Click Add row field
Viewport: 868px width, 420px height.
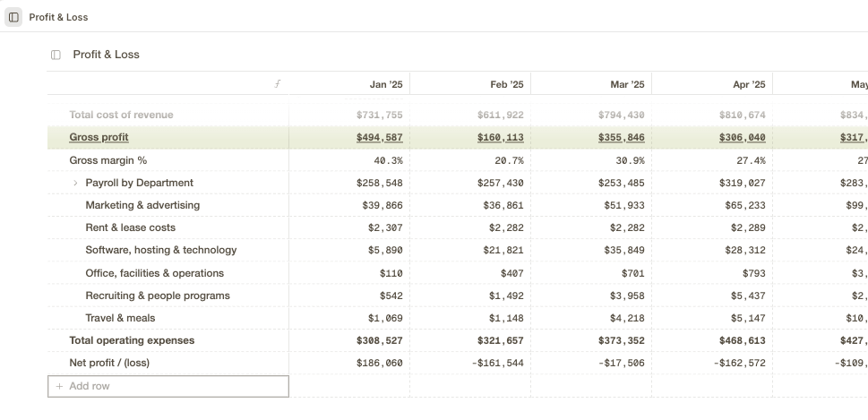coord(168,386)
